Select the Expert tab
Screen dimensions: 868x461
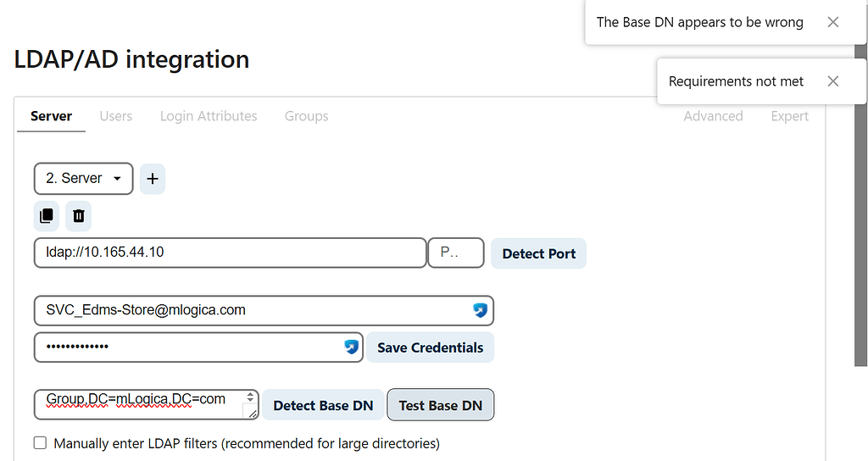[x=789, y=116]
